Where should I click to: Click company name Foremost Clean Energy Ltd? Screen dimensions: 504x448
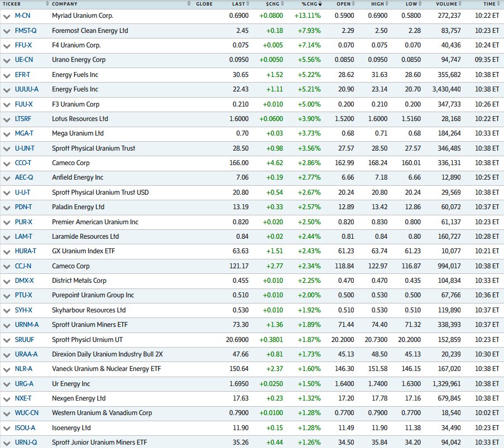point(90,31)
